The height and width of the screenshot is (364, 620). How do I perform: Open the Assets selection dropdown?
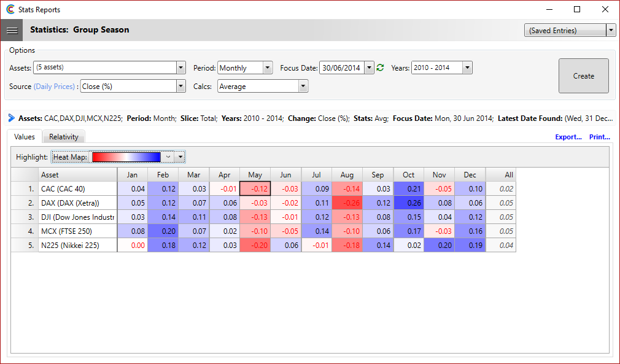(180, 68)
